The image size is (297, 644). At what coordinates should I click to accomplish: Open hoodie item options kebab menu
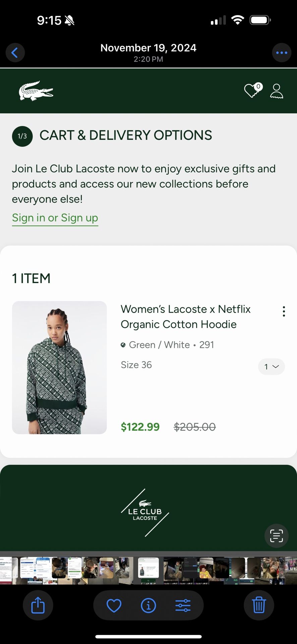(x=284, y=311)
